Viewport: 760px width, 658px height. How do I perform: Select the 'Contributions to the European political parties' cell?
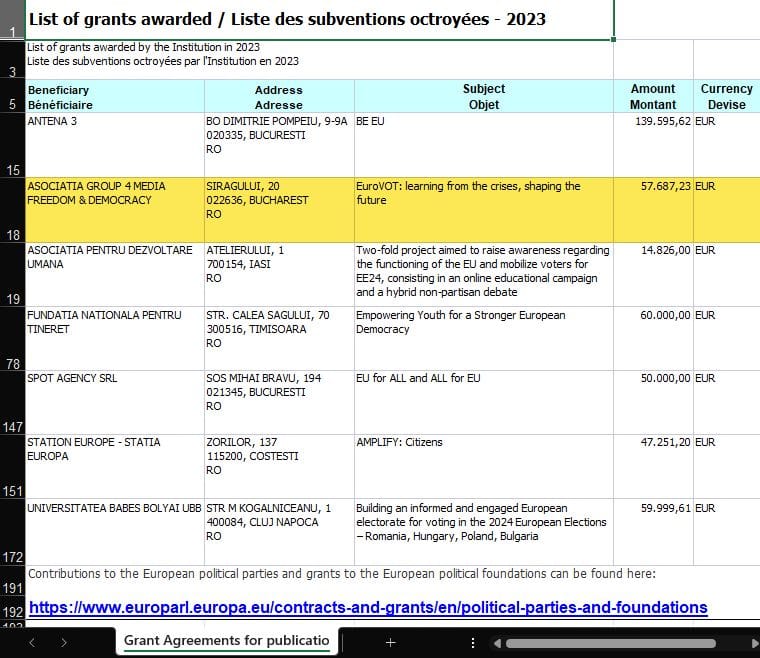342,574
